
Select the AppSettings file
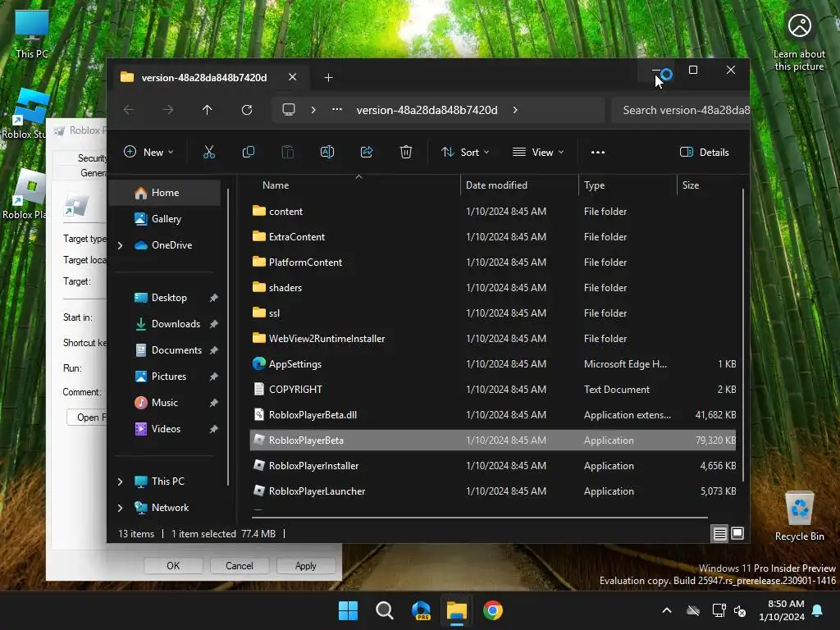(x=493, y=364)
